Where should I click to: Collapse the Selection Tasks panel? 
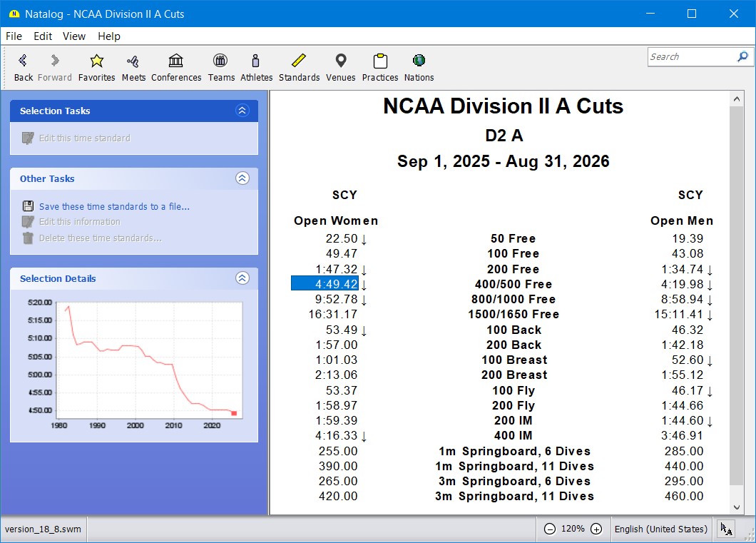[242, 111]
